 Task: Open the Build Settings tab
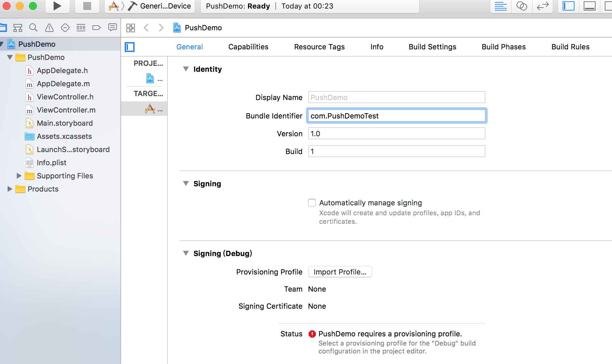tap(432, 47)
